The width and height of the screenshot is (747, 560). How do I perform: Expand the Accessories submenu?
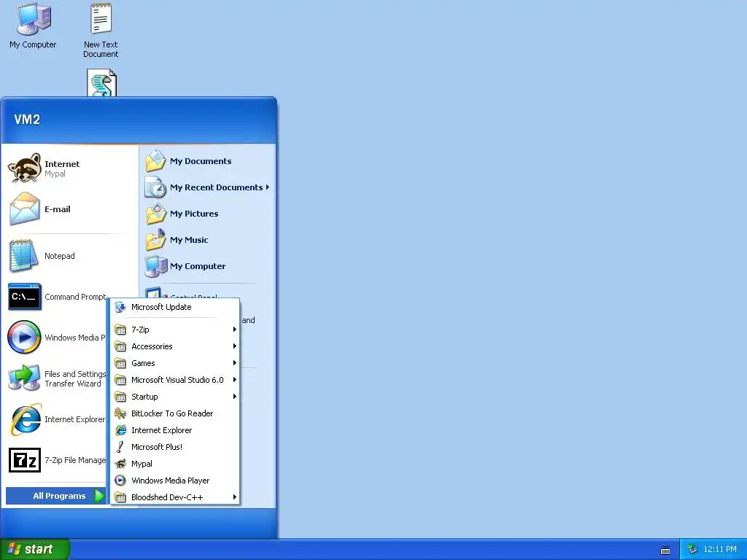(175, 346)
